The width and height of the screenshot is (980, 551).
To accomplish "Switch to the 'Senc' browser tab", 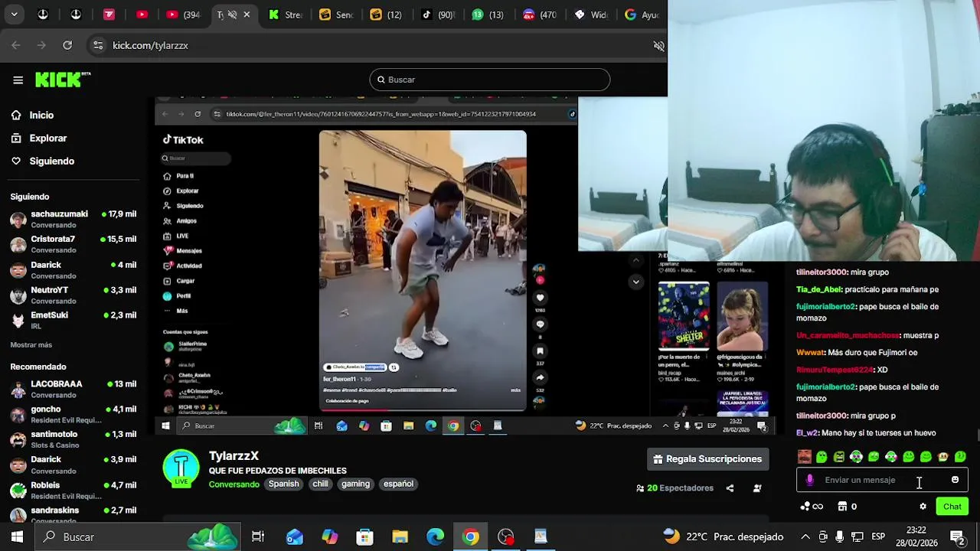I will [335, 15].
